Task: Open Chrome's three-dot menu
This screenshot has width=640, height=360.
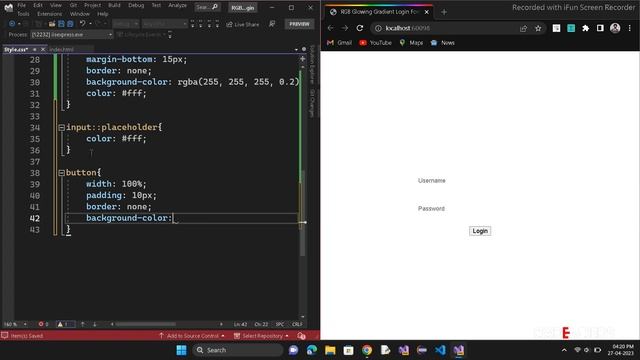Action: click(630, 28)
